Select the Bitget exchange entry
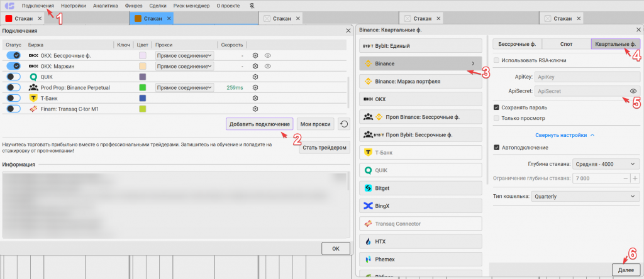This screenshot has height=279, width=644. click(x=420, y=188)
